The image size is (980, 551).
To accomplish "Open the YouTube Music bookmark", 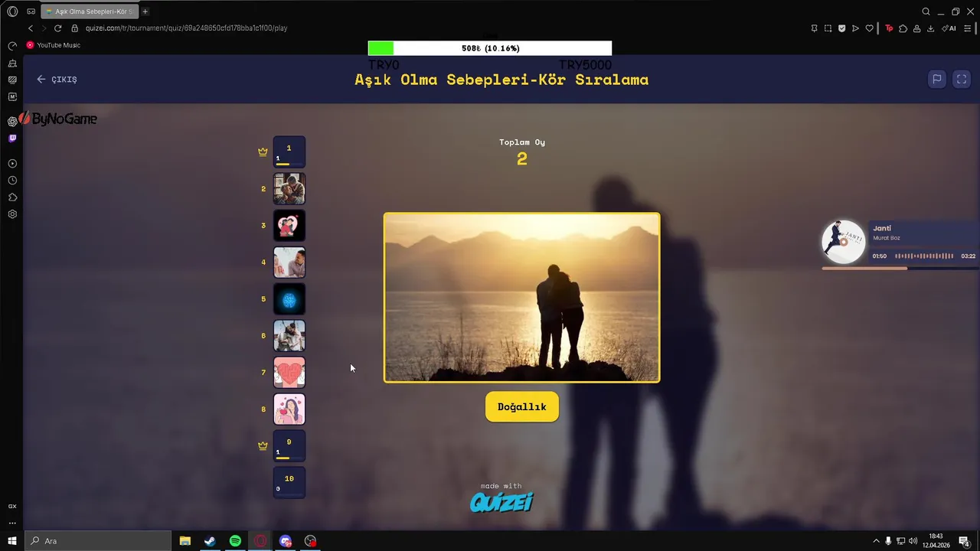I will click(53, 45).
